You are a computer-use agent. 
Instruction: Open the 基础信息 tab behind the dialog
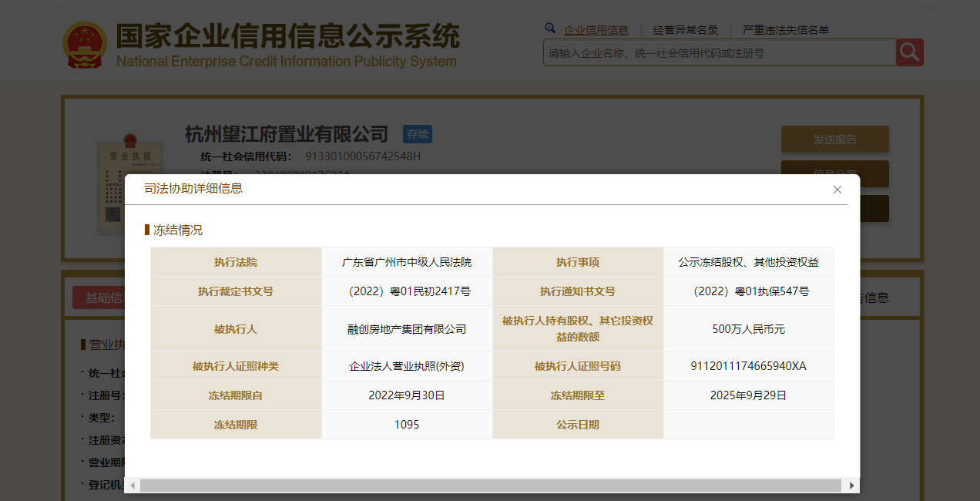click(100, 298)
